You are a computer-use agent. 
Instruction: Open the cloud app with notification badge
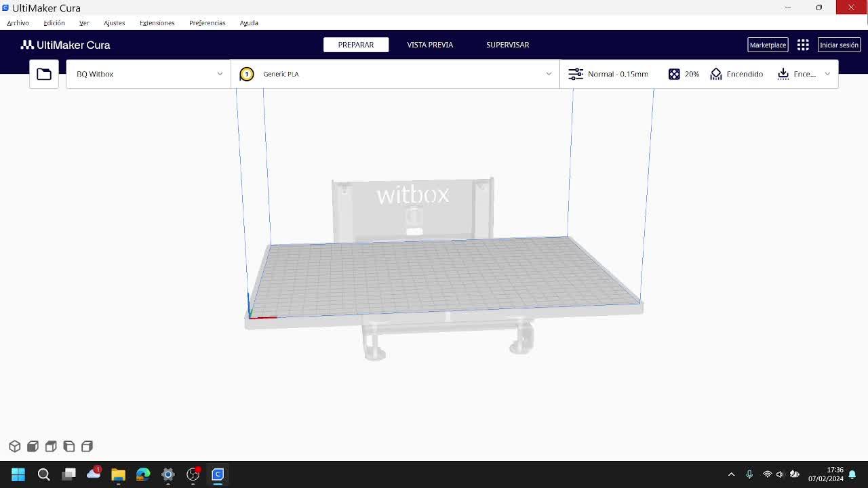click(x=94, y=474)
